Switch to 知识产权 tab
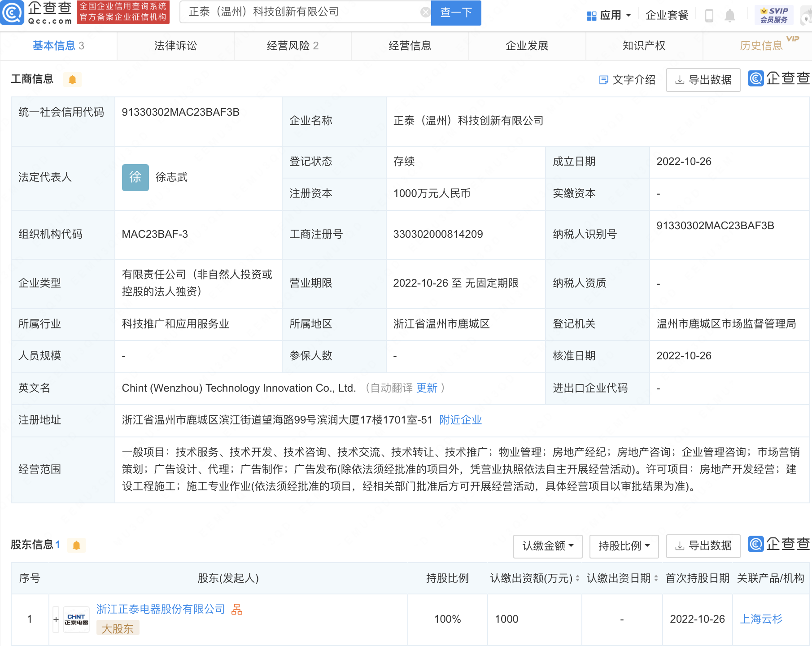This screenshot has width=812, height=646. 644,46
